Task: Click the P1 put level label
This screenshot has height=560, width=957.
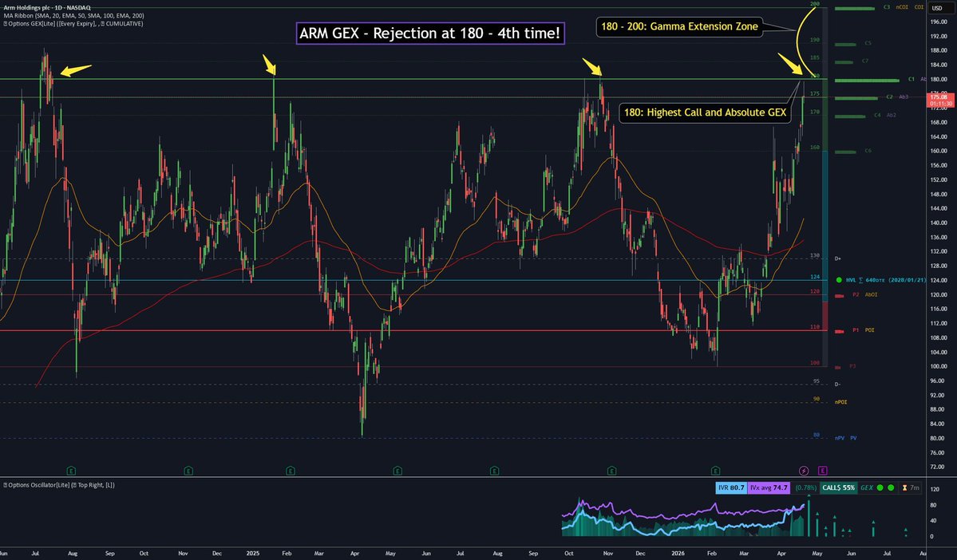Action: click(x=856, y=330)
